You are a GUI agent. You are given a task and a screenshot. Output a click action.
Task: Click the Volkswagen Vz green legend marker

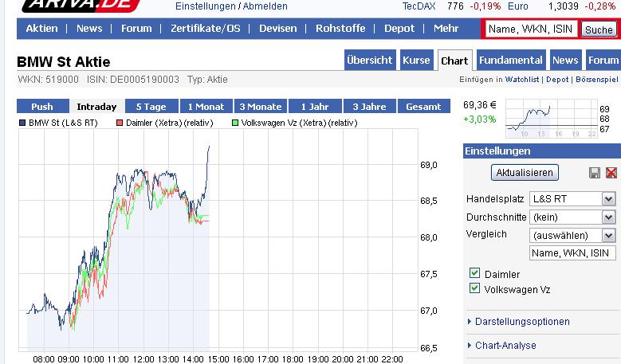point(234,123)
